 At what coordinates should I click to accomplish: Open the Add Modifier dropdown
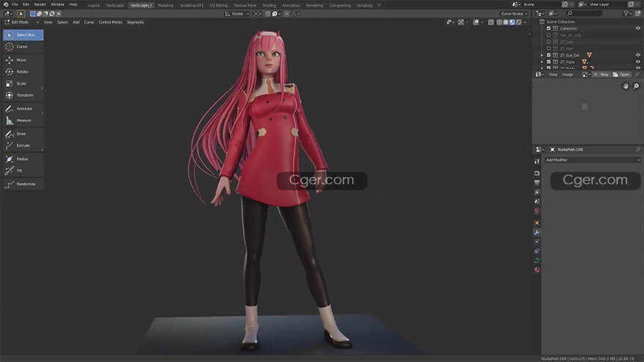click(x=593, y=160)
